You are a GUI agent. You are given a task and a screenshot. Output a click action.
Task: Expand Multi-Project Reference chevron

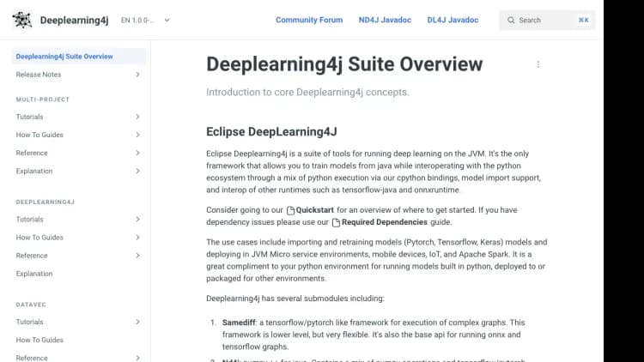[x=137, y=153]
